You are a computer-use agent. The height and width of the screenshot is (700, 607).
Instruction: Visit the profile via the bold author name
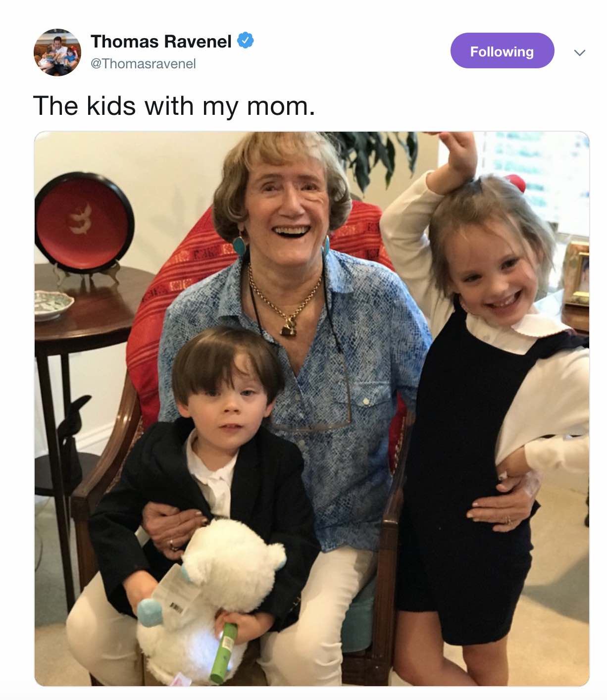pos(161,42)
